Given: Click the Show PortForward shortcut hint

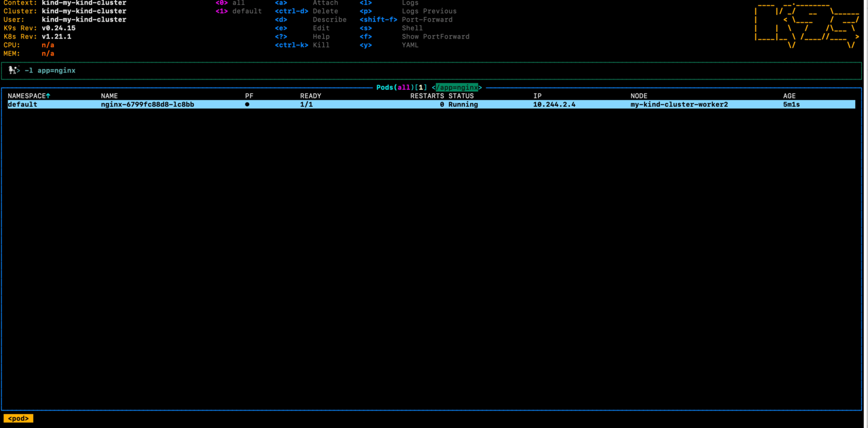Looking at the screenshot, I should point(415,37).
